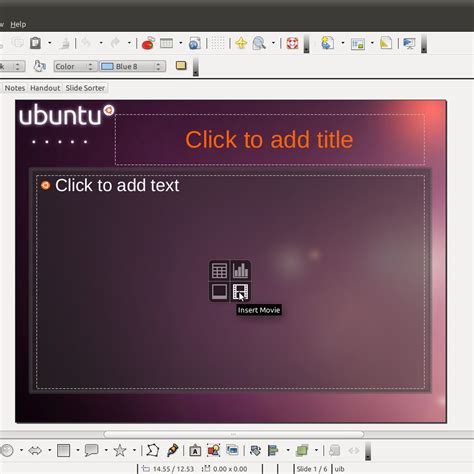Screen dimensions: 474x474
Task: Click the Alignment icon
Action: 273,451
